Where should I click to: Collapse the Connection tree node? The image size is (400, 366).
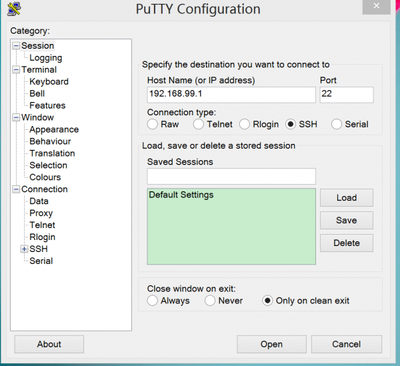pyautogui.click(x=16, y=189)
